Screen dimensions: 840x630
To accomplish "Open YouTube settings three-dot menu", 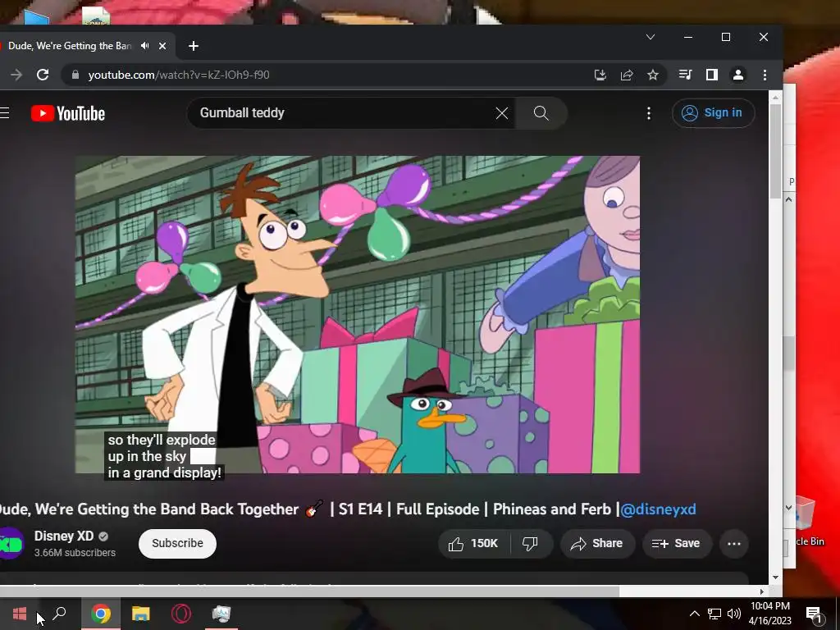I will coord(649,113).
